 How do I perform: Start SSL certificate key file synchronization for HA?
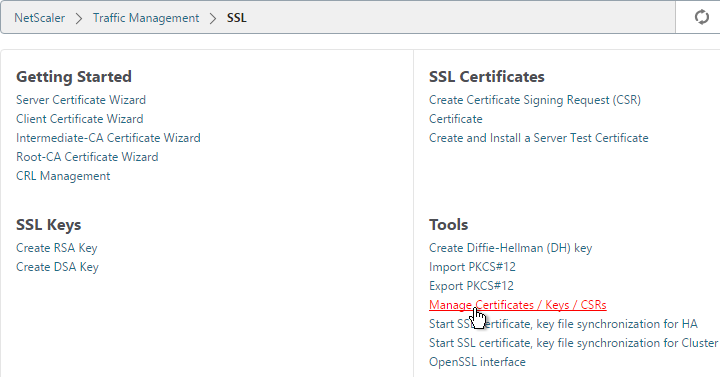(563, 324)
